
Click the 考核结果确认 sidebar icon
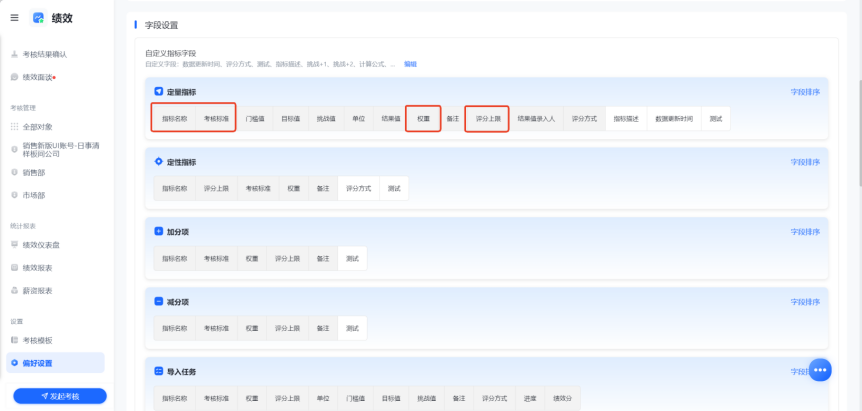point(14,54)
